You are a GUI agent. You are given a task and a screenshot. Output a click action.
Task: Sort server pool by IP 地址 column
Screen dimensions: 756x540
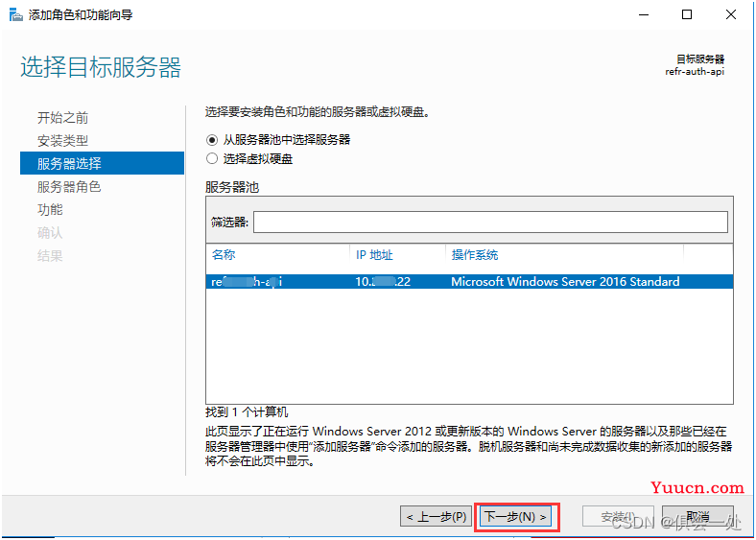374,254
